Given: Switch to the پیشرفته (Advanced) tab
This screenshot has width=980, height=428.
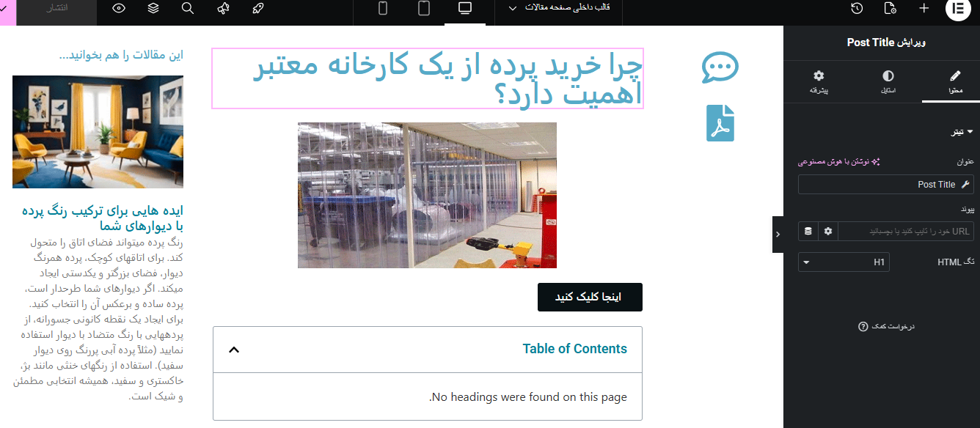Looking at the screenshot, I should (x=819, y=82).
